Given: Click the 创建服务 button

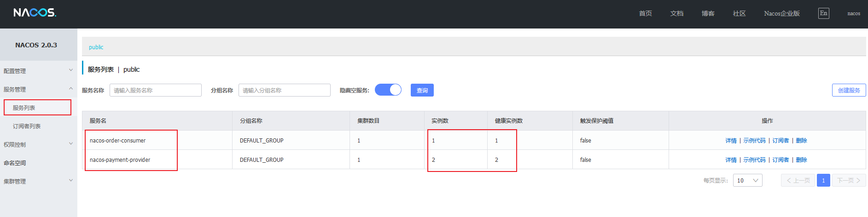Looking at the screenshot, I should (x=849, y=90).
